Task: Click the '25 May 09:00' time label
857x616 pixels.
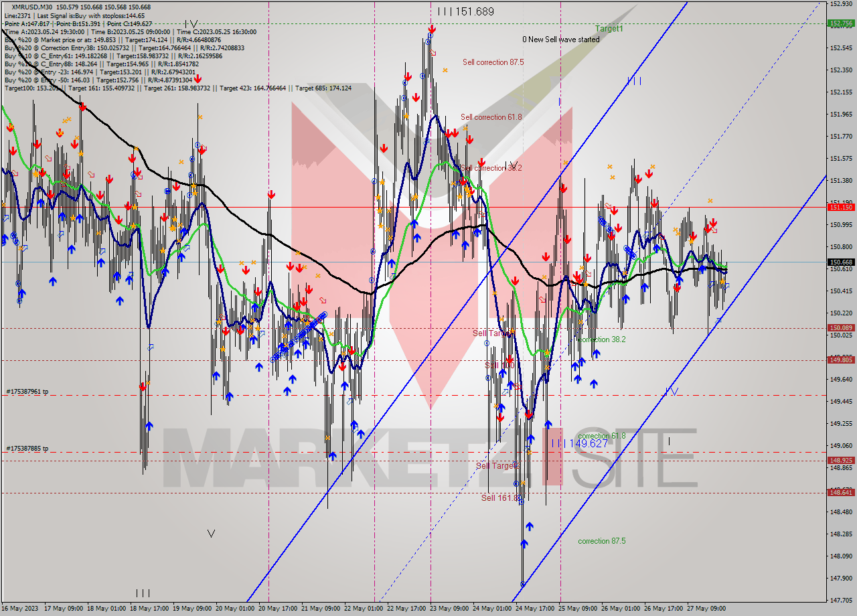Action: tap(578, 609)
